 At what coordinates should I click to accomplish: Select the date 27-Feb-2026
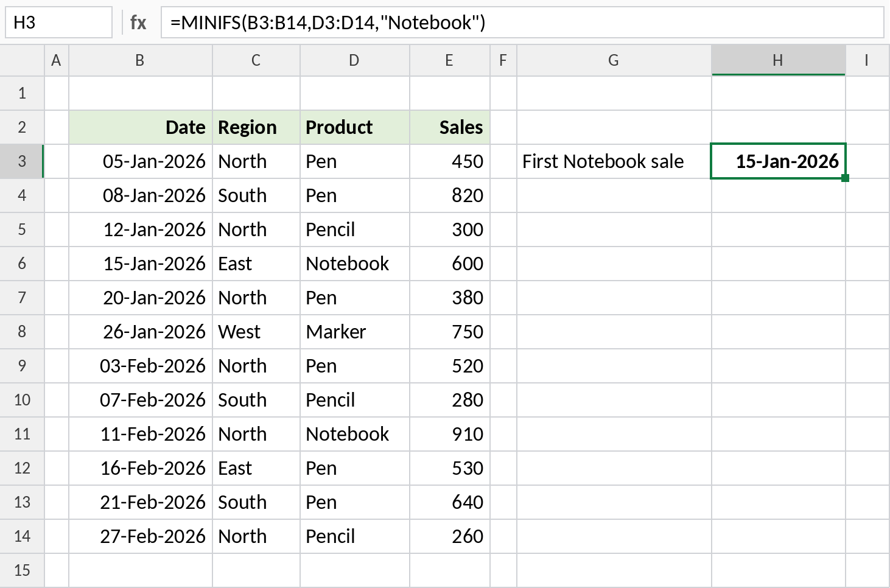[x=141, y=536]
